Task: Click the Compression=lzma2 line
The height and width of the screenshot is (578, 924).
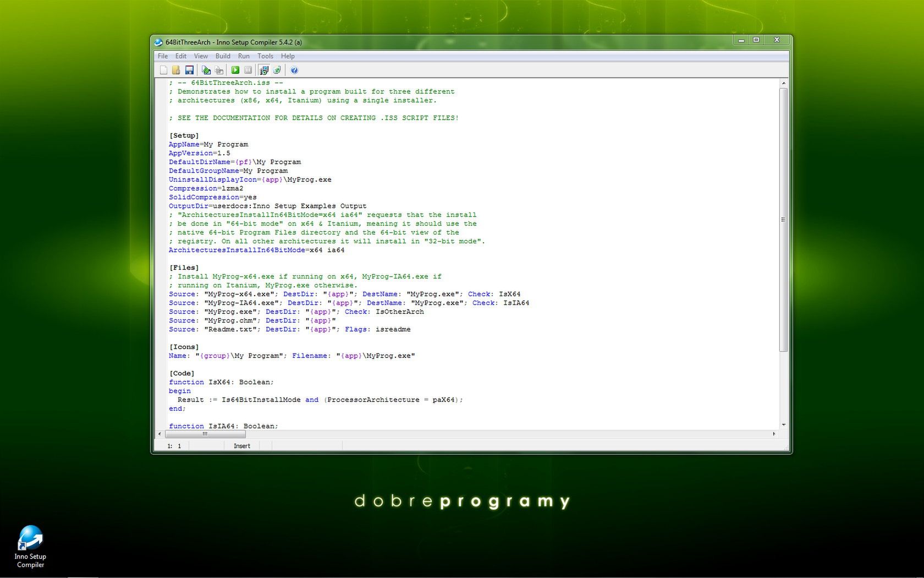Action: [206, 188]
